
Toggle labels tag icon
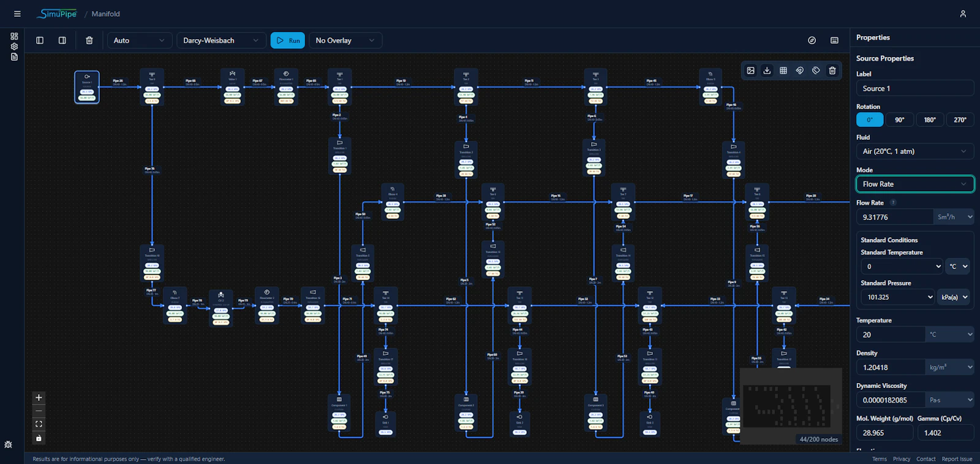[x=816, y=70]
